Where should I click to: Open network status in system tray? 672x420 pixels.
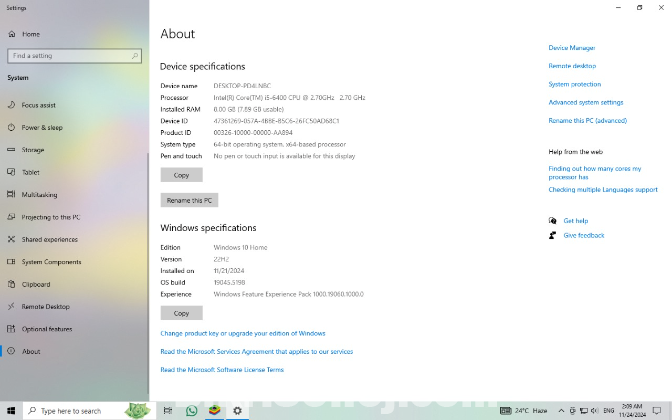tap(583, 411)
